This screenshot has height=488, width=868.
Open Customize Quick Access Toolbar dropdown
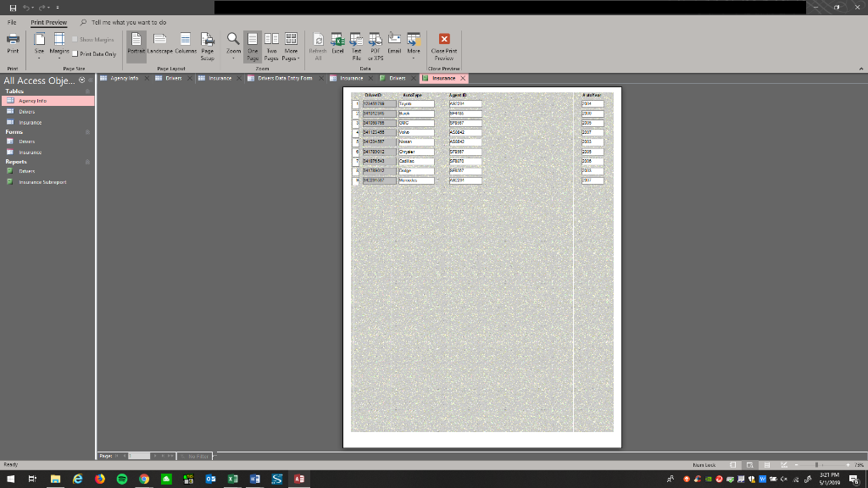[x=58, y=8]
